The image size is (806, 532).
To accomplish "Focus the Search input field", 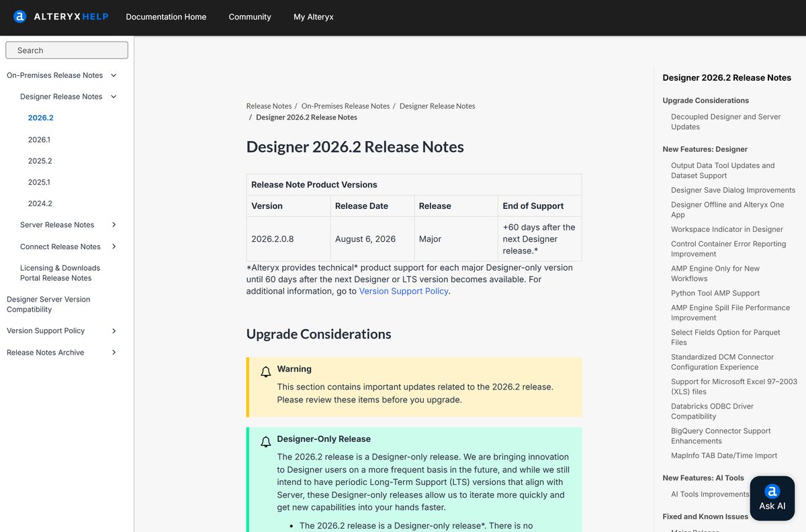I will pos(66,50).
